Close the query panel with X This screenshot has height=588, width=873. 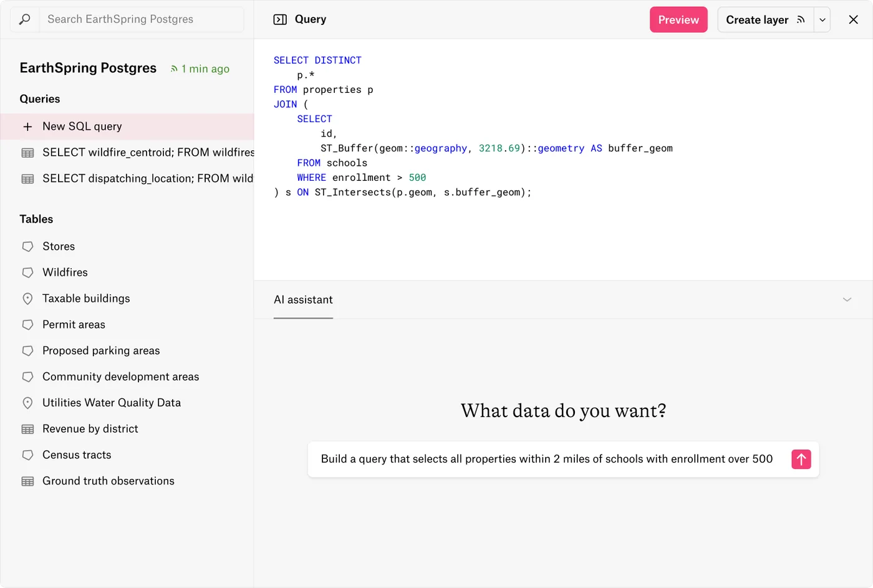(x=853, y=19)
